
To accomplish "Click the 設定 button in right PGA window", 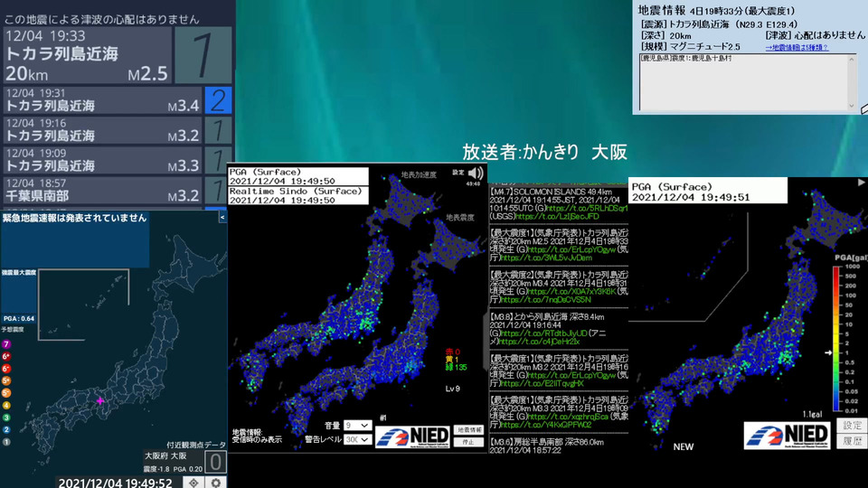I will 852,426.
